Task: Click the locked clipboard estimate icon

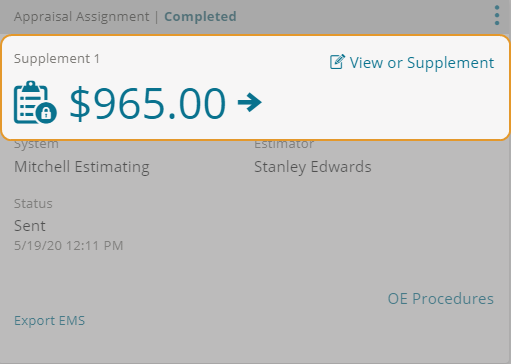Action: point(35,102)
